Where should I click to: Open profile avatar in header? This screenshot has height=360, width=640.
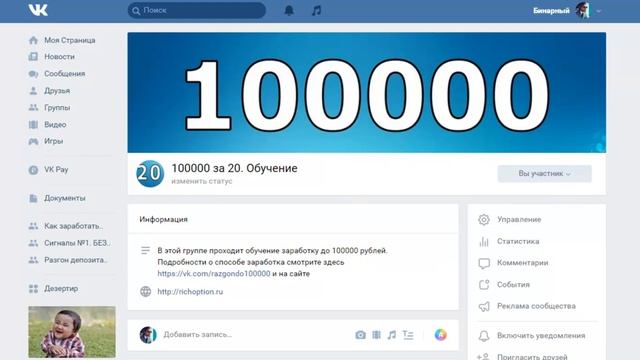pos(582,11)
